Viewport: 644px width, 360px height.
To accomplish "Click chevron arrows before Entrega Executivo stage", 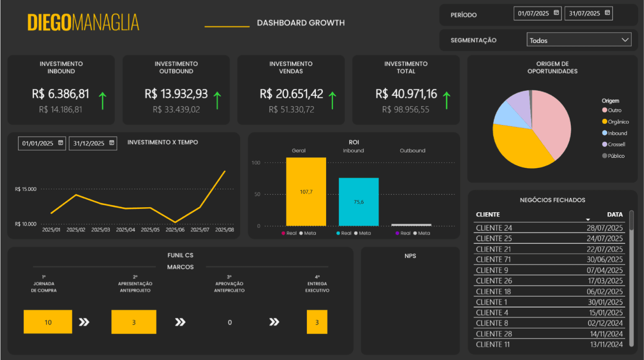I will tap(275, 322).
